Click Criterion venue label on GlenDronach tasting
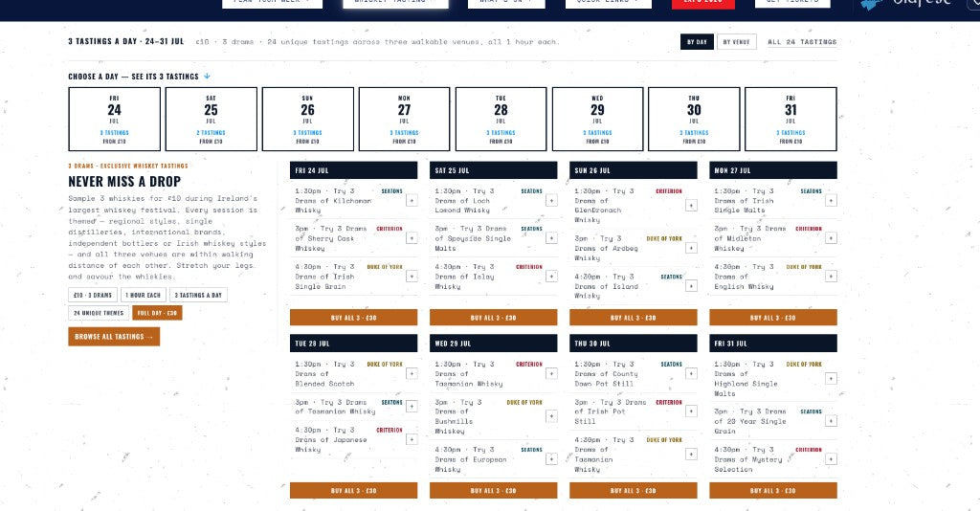The height and width of the screenshot is (511, 980). [669, 191]
